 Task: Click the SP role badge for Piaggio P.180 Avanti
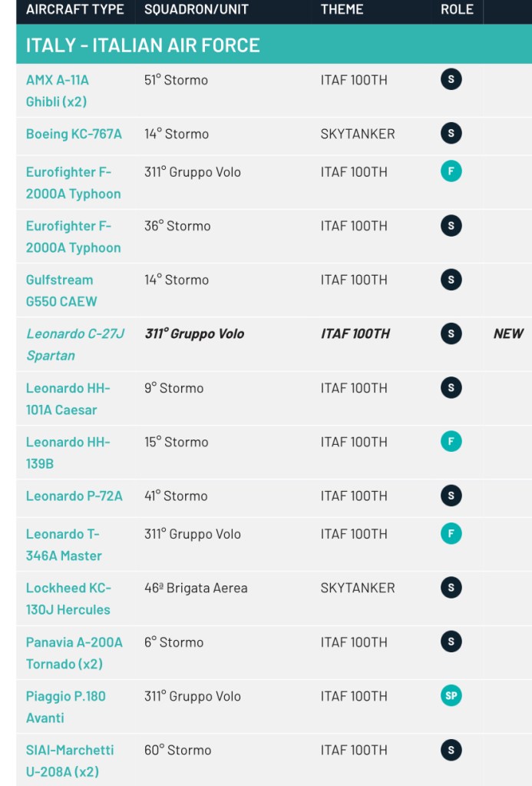[451, 696]
